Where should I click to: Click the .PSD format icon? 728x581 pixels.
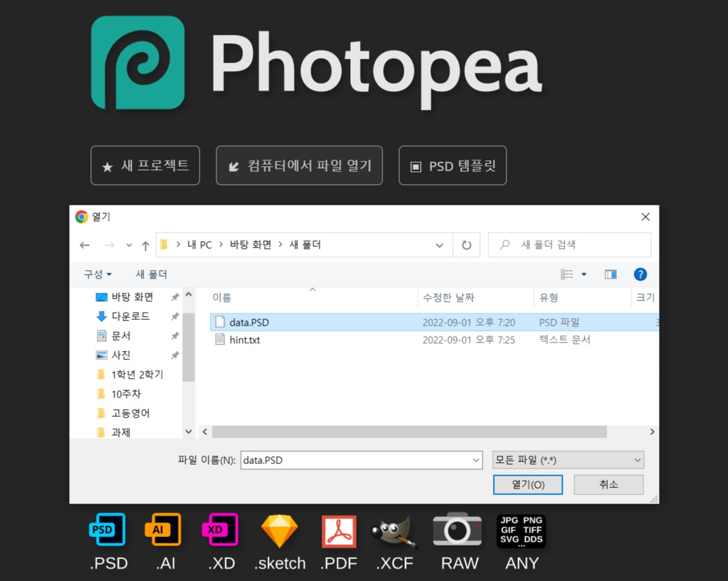107,529
